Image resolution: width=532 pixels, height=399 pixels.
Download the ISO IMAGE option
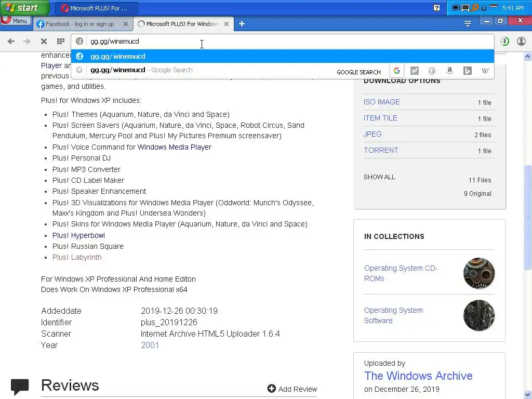(x=381, y=102)
